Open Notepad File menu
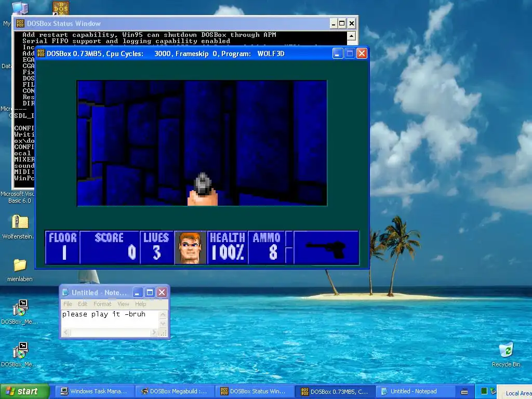532x399 pixels. (68, 304)
